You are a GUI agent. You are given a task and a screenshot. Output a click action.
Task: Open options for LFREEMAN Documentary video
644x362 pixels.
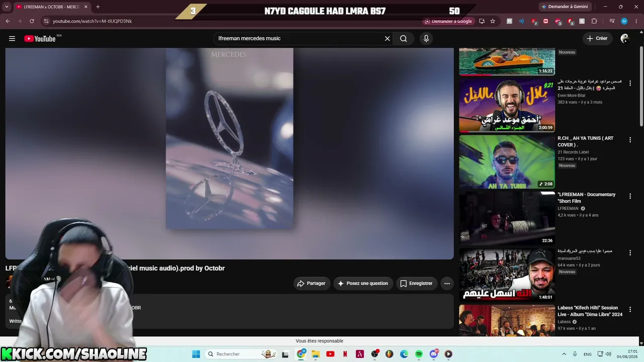[x=630, y=196]
